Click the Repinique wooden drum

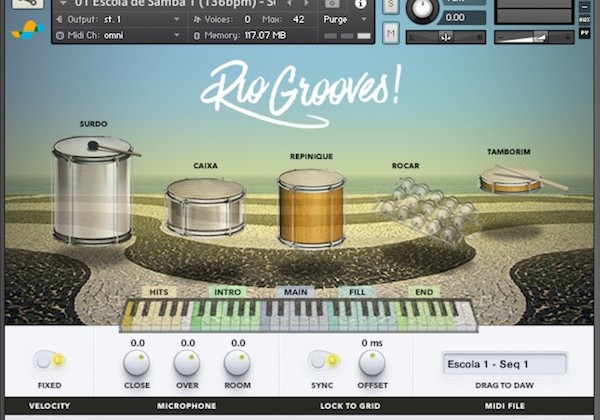point(311,208)
